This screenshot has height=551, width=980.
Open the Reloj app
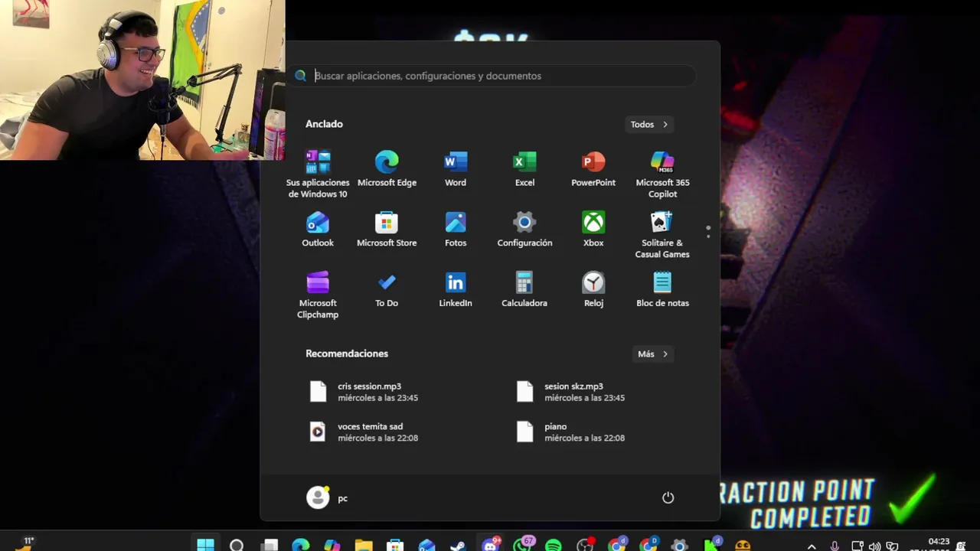[593, 290]
